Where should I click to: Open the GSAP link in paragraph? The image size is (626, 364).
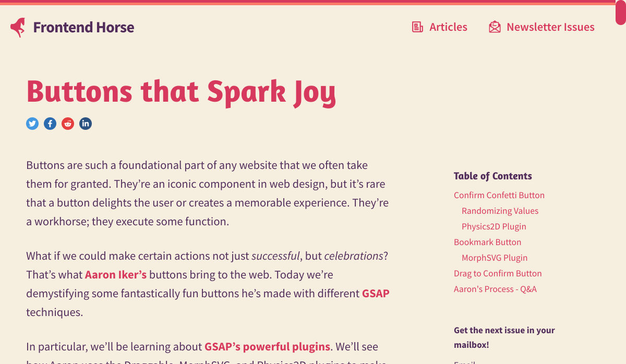pos(376,293)
